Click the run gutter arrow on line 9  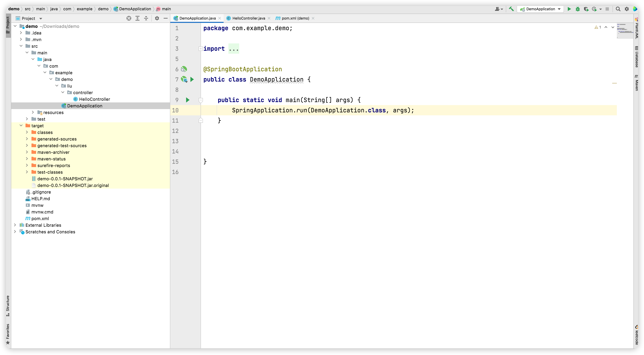click(x=188, y=100)
